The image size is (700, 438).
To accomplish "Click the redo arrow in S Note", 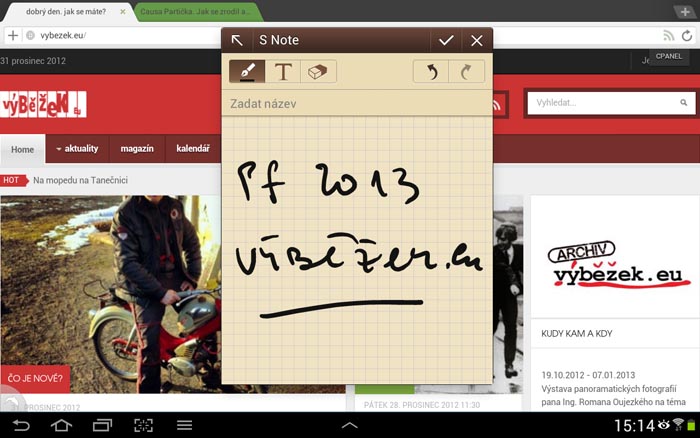I will [467, 72].
